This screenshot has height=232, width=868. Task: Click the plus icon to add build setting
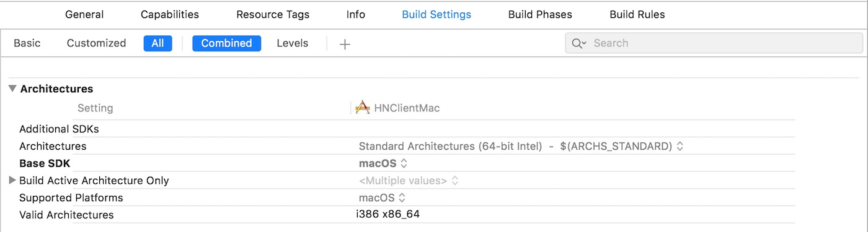tap(345, 44)
